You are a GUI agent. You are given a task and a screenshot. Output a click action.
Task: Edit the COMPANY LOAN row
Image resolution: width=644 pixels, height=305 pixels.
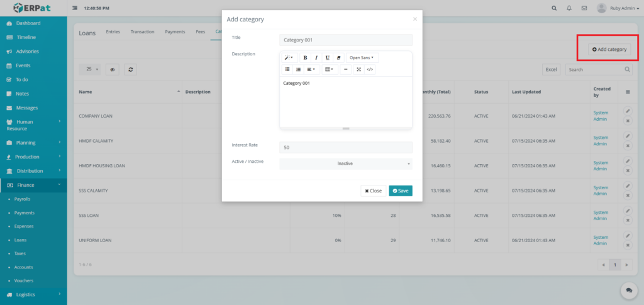click(628, 111)
